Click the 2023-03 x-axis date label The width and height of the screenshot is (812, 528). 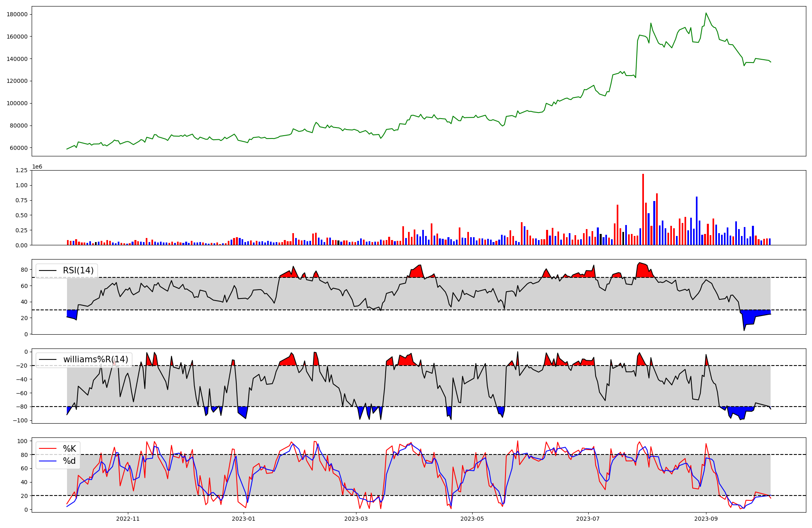click(x=356, y=519)
